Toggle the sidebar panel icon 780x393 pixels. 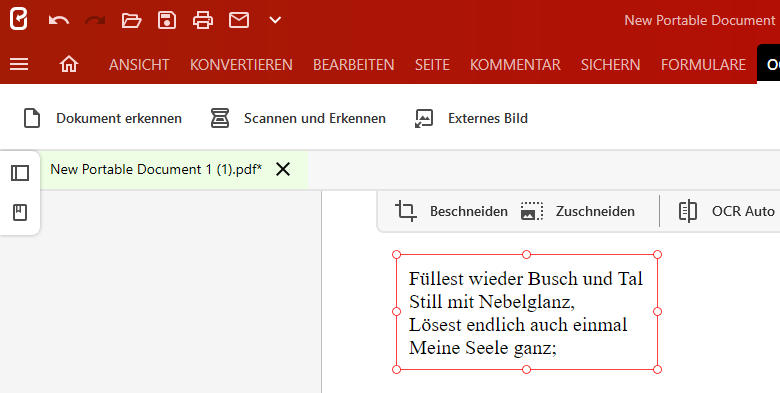pyautogui.click(x=20, y=173)
